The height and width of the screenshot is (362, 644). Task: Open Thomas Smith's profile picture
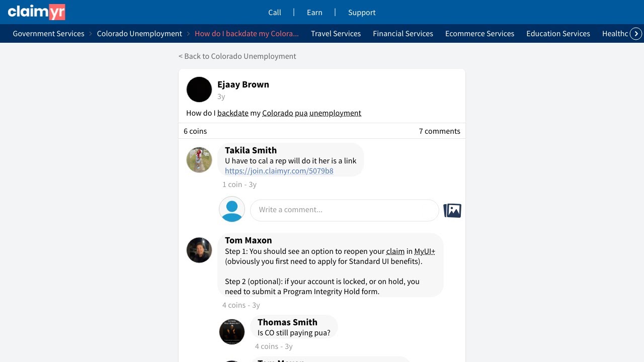[232, 332]
